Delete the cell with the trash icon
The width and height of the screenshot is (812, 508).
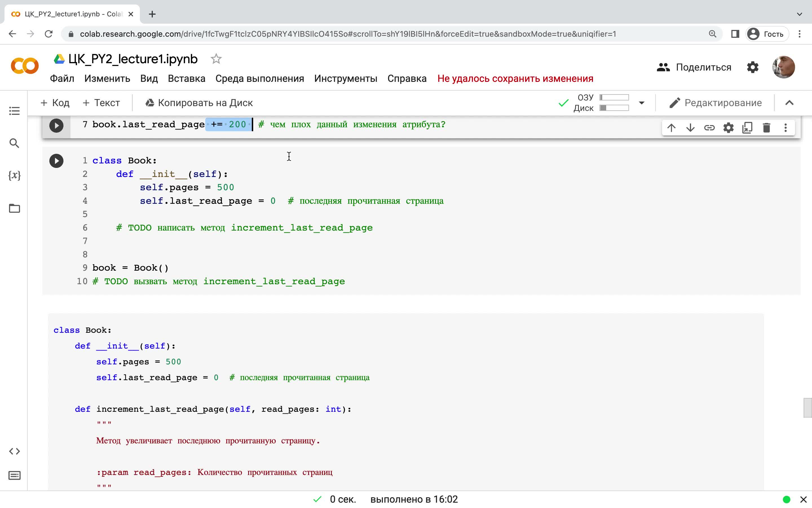point(766,128)
